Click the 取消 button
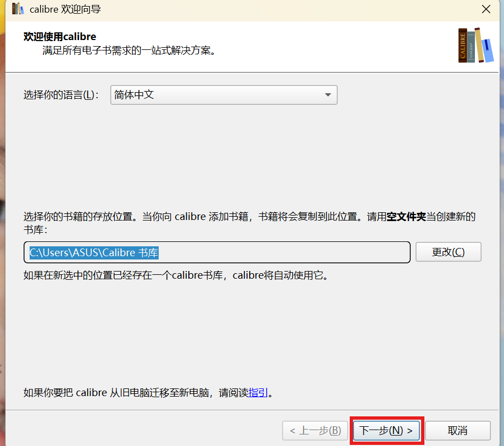 [458, 430]
